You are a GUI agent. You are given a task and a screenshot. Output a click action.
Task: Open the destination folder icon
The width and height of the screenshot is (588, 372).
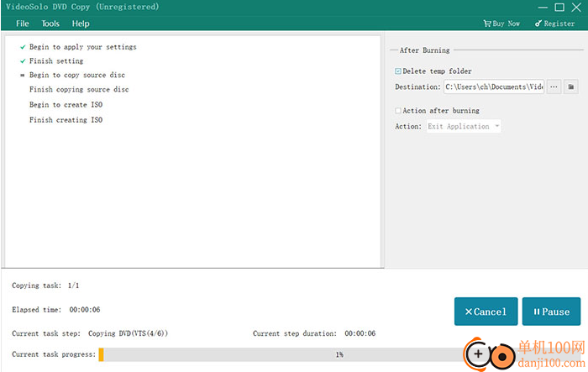click(x=570, y=87)
